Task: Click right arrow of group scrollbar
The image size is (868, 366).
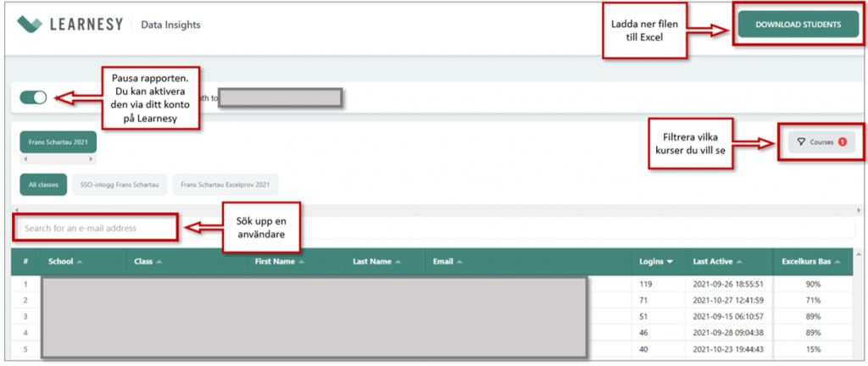Action: 92,160
